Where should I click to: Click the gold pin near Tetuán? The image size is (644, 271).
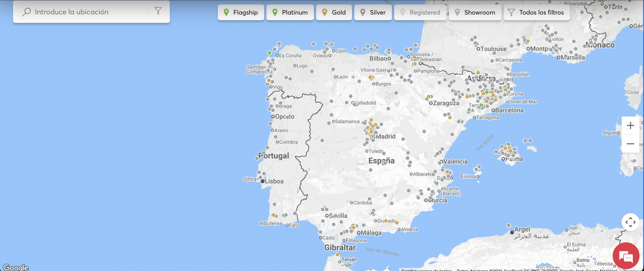337,255
